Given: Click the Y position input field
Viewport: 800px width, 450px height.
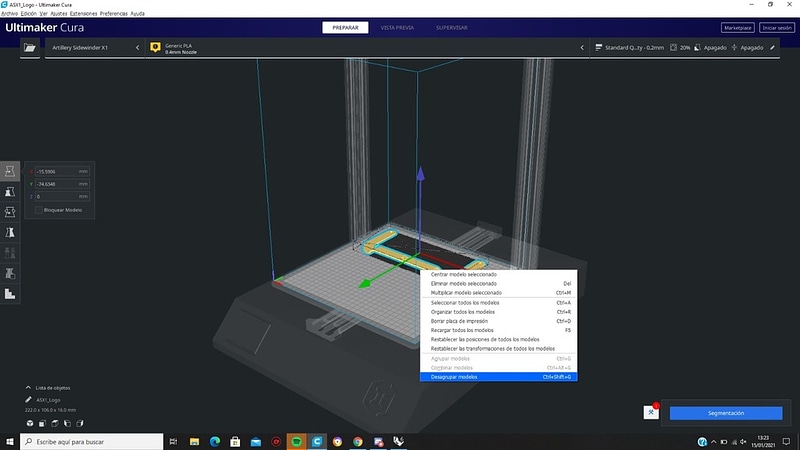Looking at the screenshot, I should [x=62, y=184].
